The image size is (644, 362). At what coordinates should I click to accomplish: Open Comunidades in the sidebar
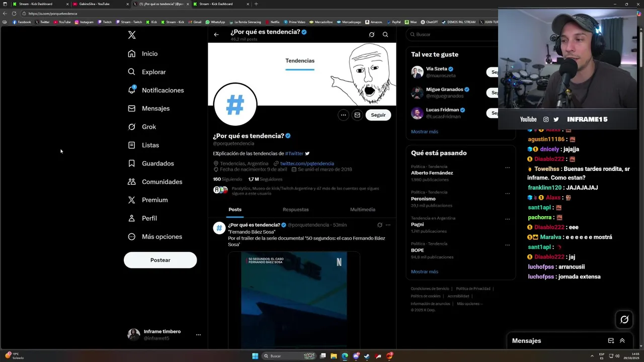click(154, 182)
